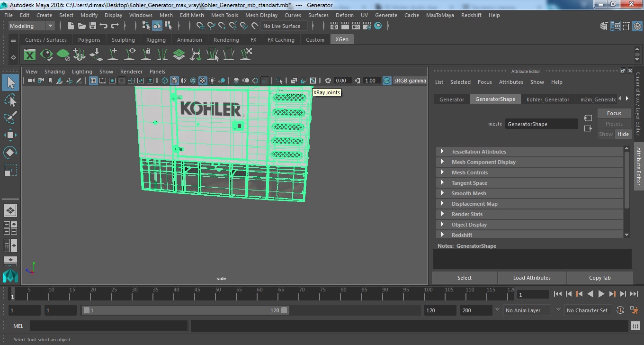
Task: Select the Move tool in toolbox
Action: tap(10, 135)
